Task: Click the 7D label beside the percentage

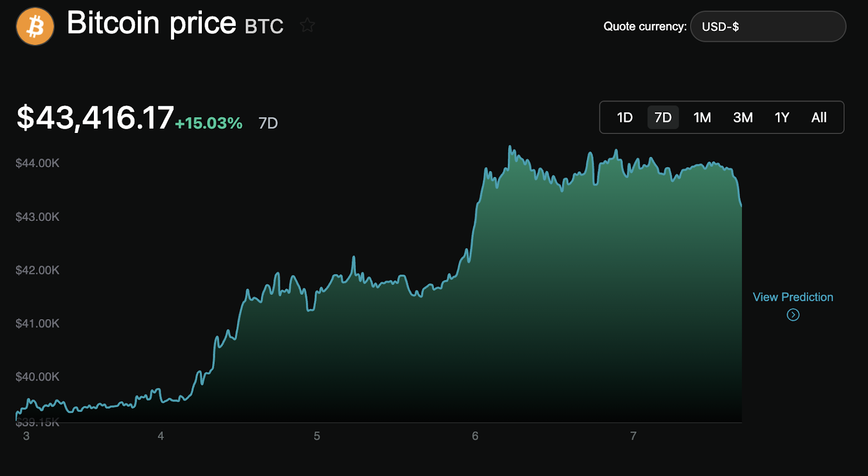Action: point(268,123)
